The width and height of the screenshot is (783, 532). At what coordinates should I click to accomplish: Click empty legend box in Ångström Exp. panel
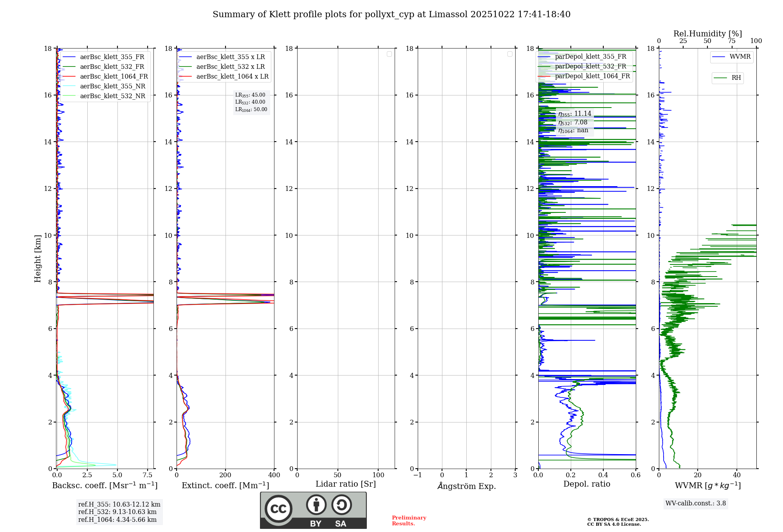(510, 54)
